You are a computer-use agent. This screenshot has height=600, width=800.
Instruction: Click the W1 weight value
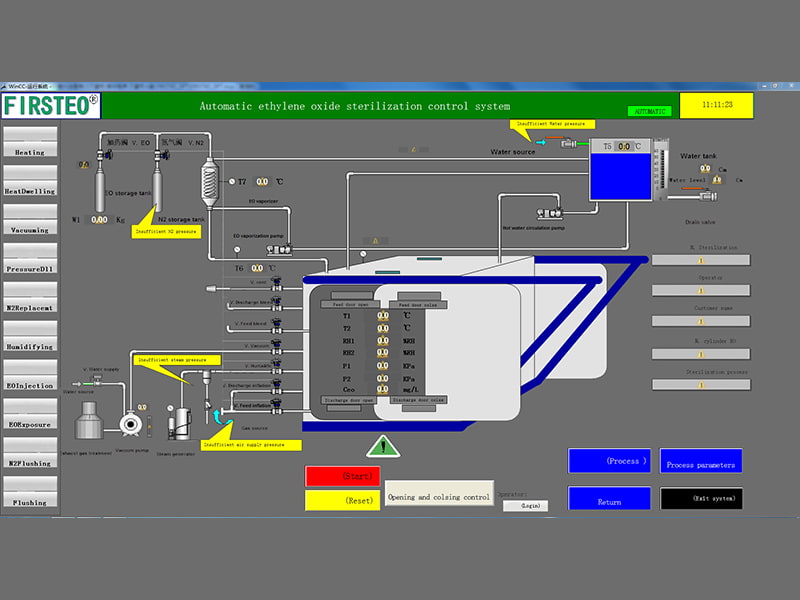click(x=99, y=220)
